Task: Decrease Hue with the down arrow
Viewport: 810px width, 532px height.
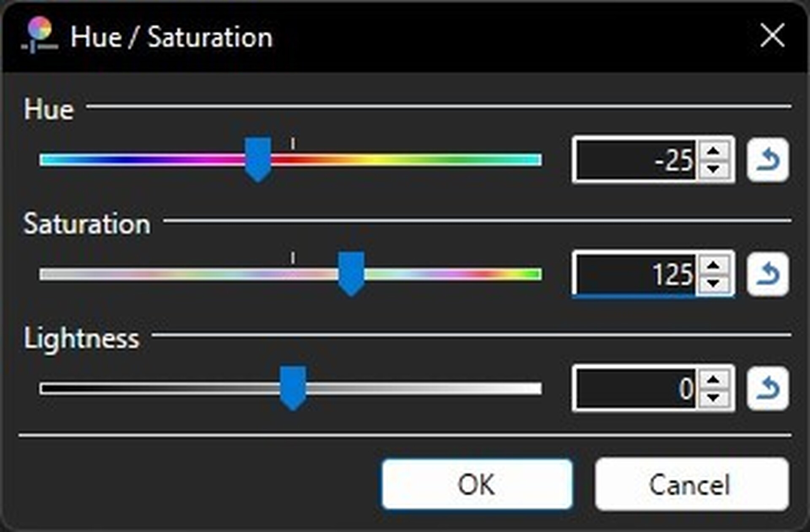Action: [x=713, y=169]
